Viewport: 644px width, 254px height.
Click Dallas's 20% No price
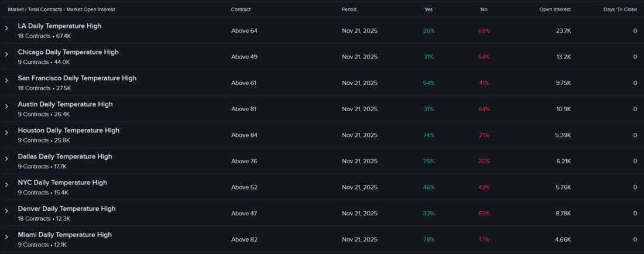[x=484, y=161]
